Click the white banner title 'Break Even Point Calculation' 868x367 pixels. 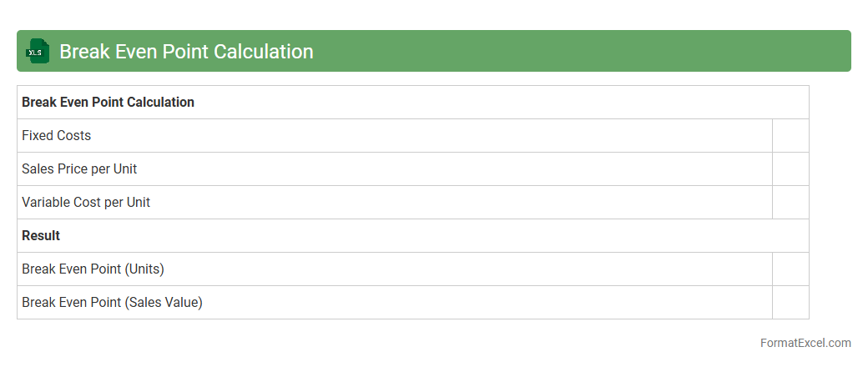point(186,52)
